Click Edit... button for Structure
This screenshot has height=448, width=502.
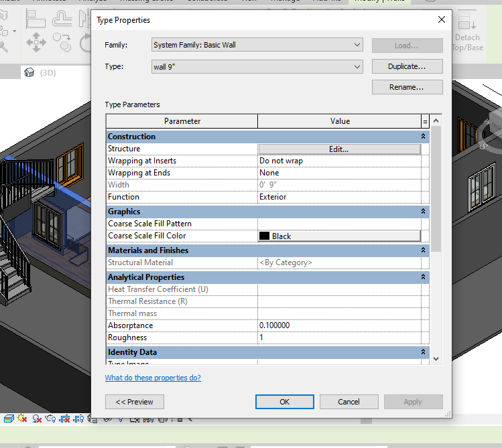[339, 149]
